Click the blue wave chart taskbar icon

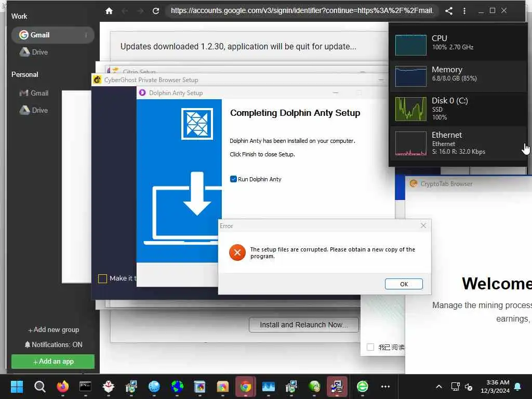click(269, 387)
